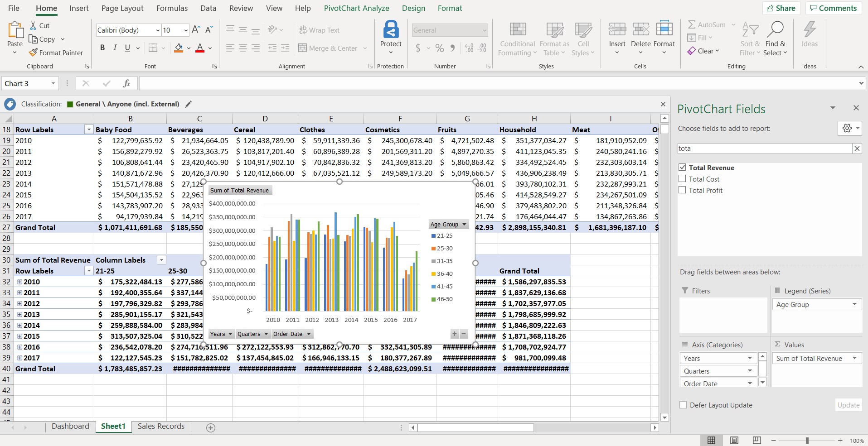Apply Percent Style to selection
868x446 pixels.
pyautogui.click(x=439, y=48)
